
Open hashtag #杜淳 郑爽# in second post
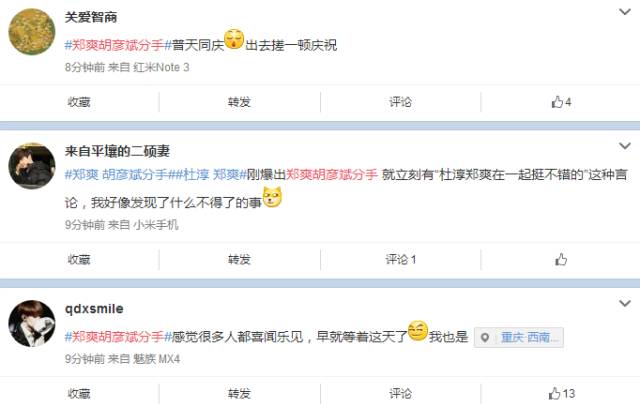point(211,175)
